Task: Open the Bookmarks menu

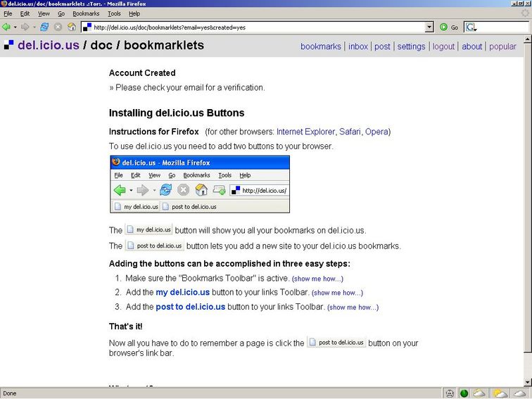Action: (x=86, y=13)
